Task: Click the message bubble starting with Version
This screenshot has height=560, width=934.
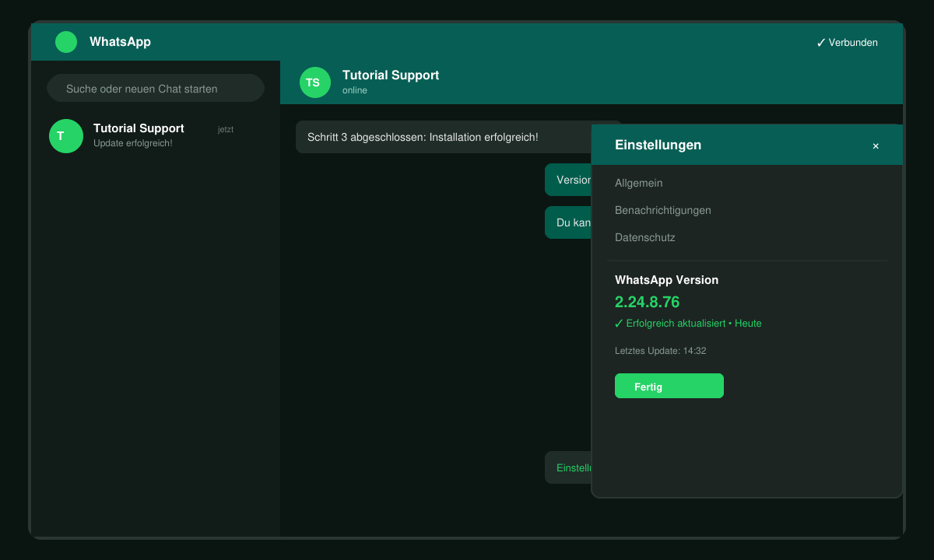Action: (x=568, y=180)
